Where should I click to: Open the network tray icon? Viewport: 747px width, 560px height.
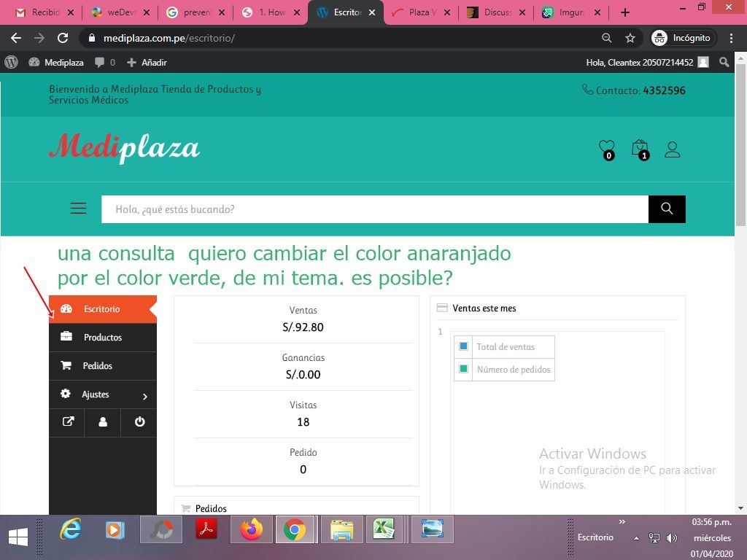point(654,538)
